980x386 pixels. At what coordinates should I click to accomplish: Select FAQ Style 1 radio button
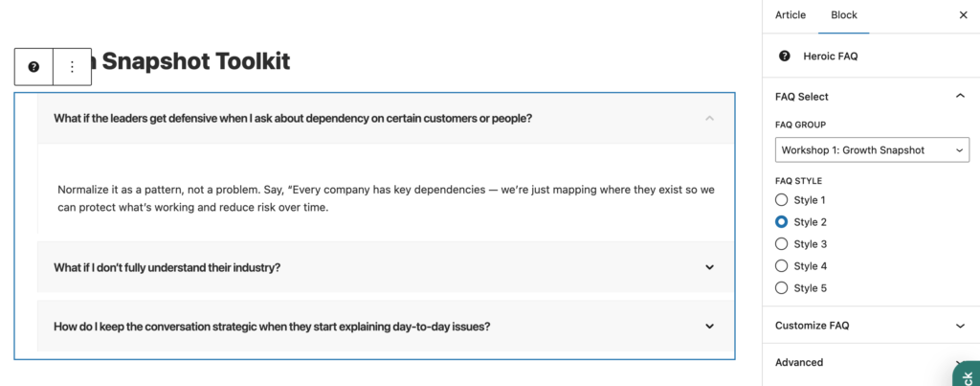[x=782, y=200]
